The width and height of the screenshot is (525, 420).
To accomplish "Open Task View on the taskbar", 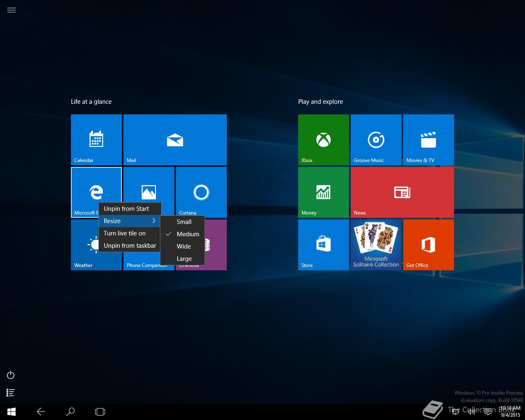I will click(100, 411).
